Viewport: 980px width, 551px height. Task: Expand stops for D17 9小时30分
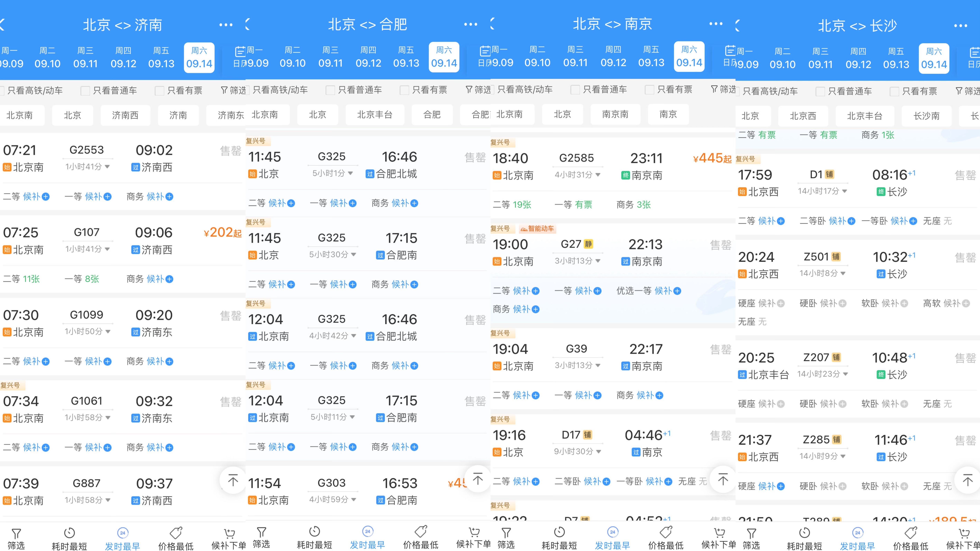click(577, 451)
